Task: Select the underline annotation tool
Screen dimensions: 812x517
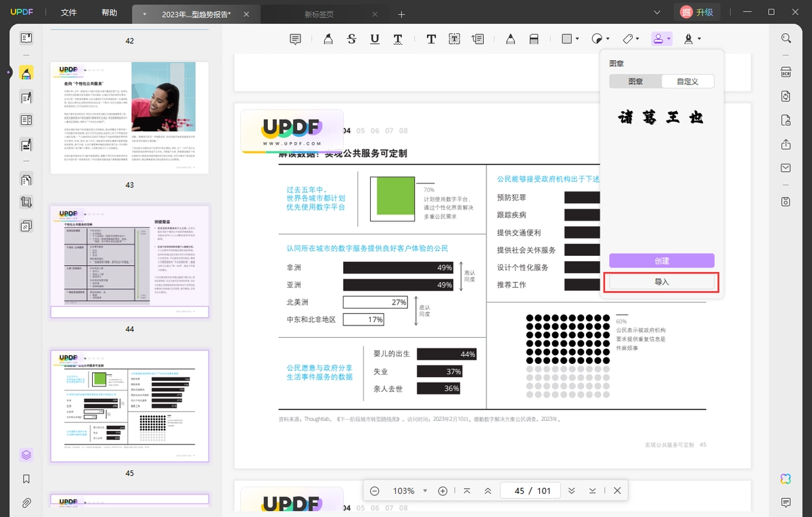Action: pos(374,39)
